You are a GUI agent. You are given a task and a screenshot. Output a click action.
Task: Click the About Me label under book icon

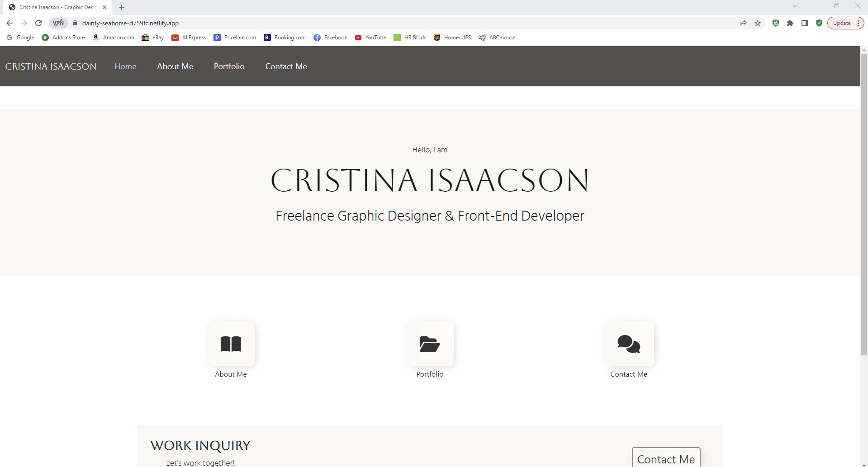click(231, 374)
